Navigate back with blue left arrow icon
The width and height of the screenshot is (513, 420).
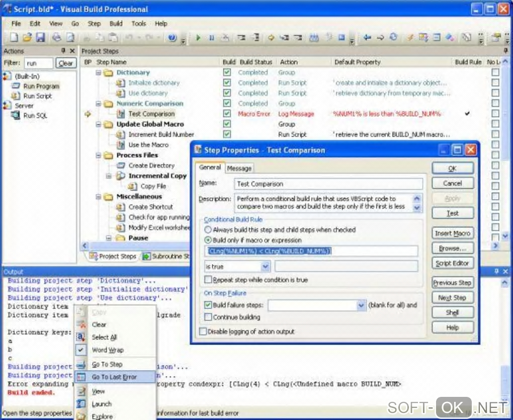[x=367, y=38]
